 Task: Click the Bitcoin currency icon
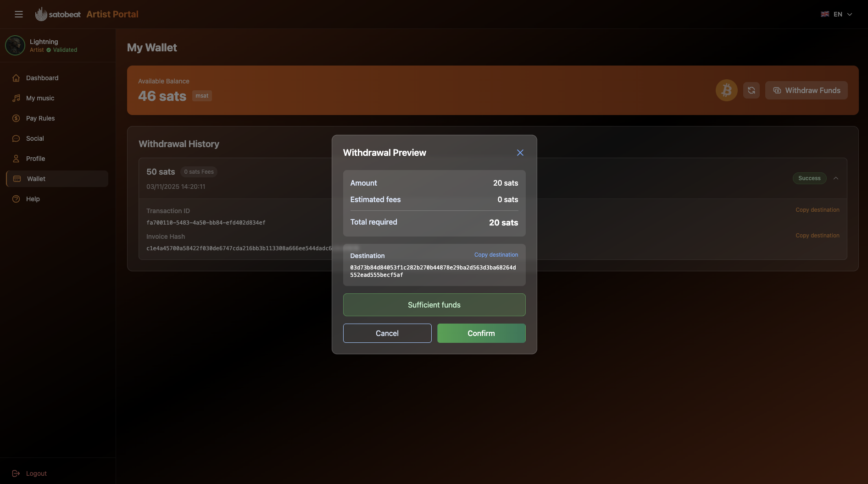pyautogui.click(x=726, y=90)
